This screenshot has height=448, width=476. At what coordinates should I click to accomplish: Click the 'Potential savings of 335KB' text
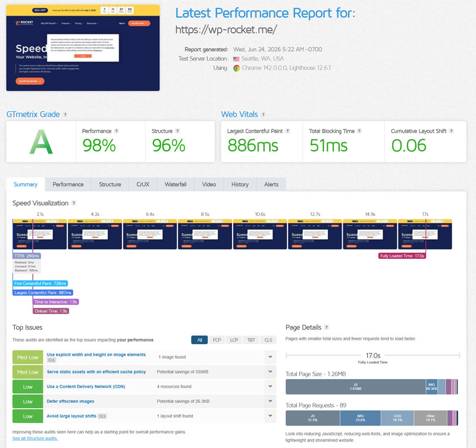(183, 372)
